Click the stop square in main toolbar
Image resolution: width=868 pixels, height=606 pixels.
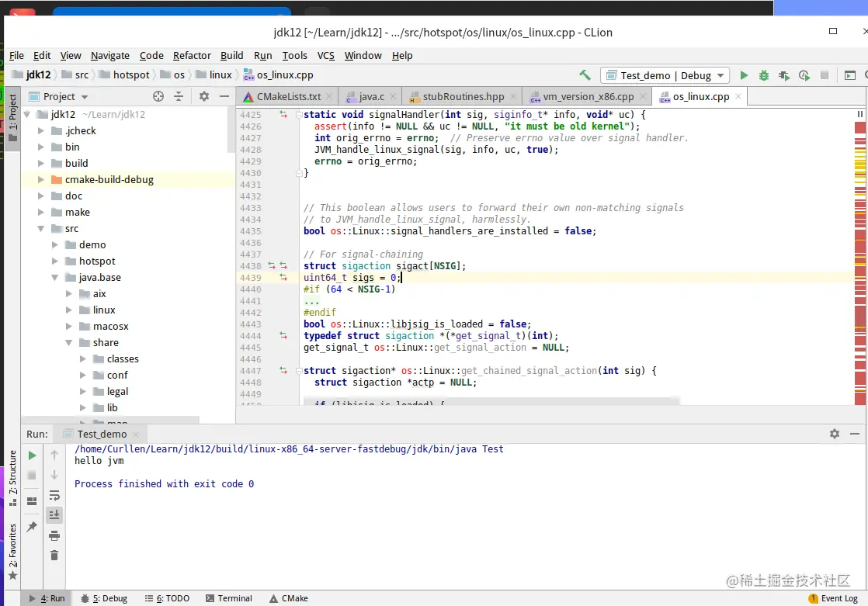point(825,75)
